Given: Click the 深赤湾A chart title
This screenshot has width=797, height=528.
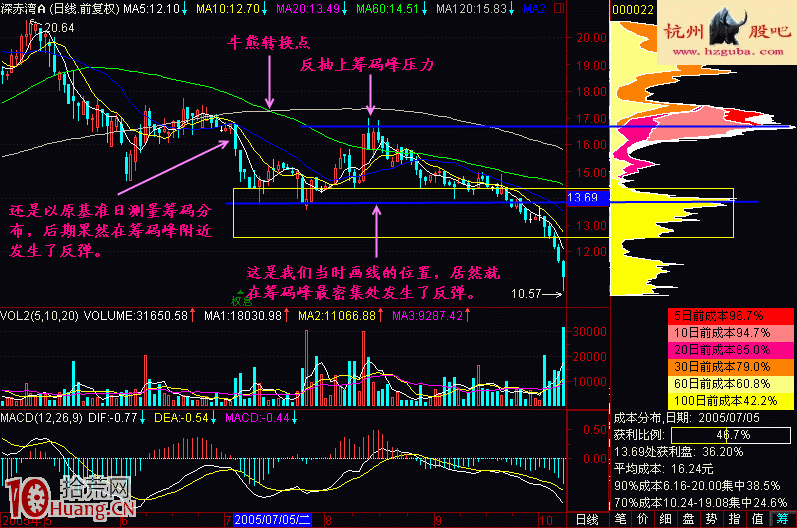Looking at the screenshot, I should [x=23, y=9].
